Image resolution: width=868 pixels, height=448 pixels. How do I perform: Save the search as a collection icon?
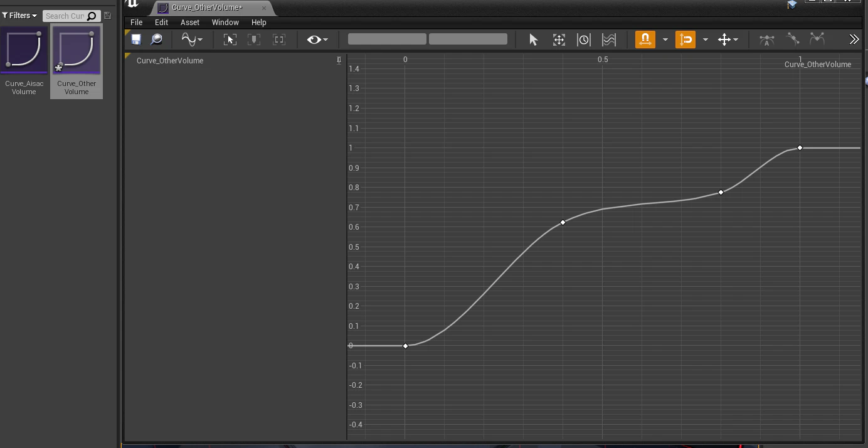(107, 16)
